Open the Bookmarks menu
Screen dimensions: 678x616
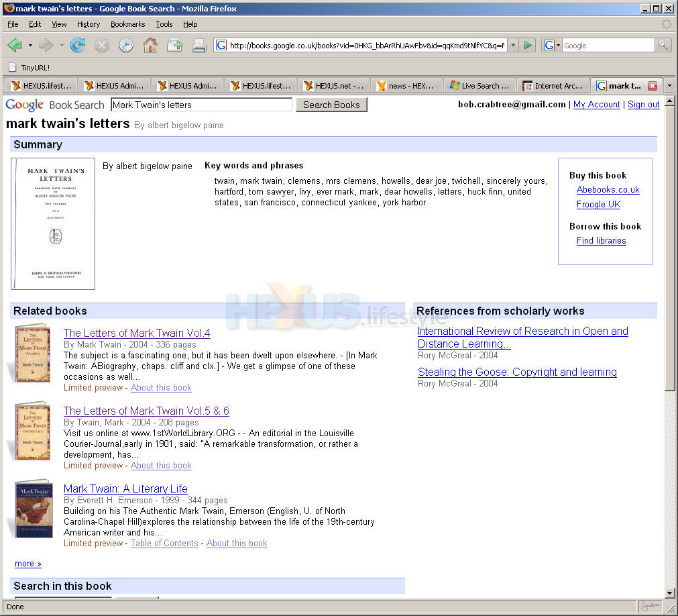[x=128, y=24]
